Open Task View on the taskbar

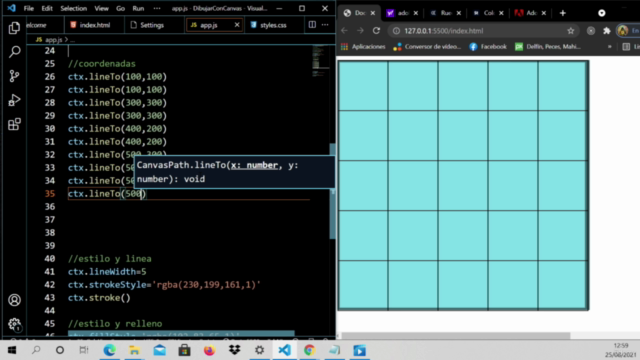(84, 350)
